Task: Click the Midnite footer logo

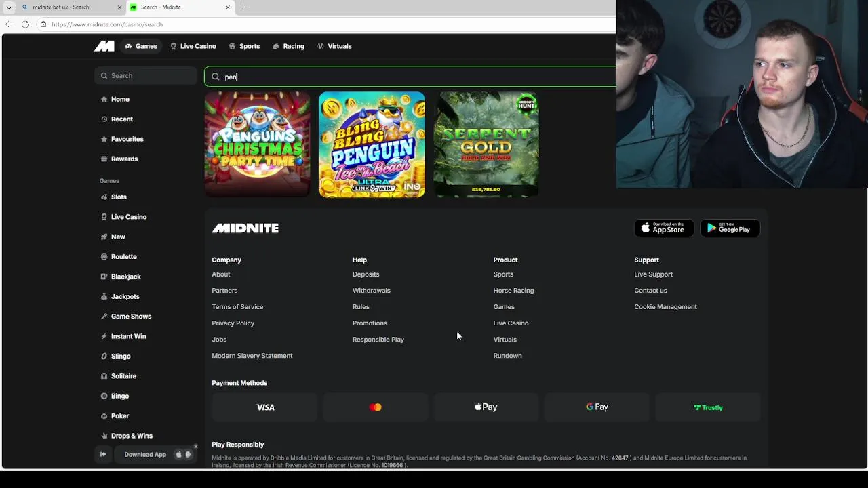Action: click(245, 228)
